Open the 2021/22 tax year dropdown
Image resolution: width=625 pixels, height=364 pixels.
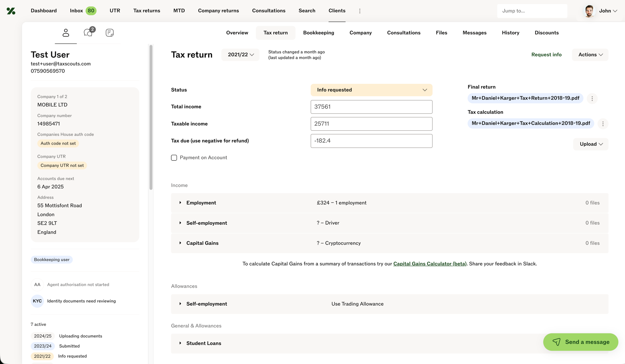tap(240, 55)
